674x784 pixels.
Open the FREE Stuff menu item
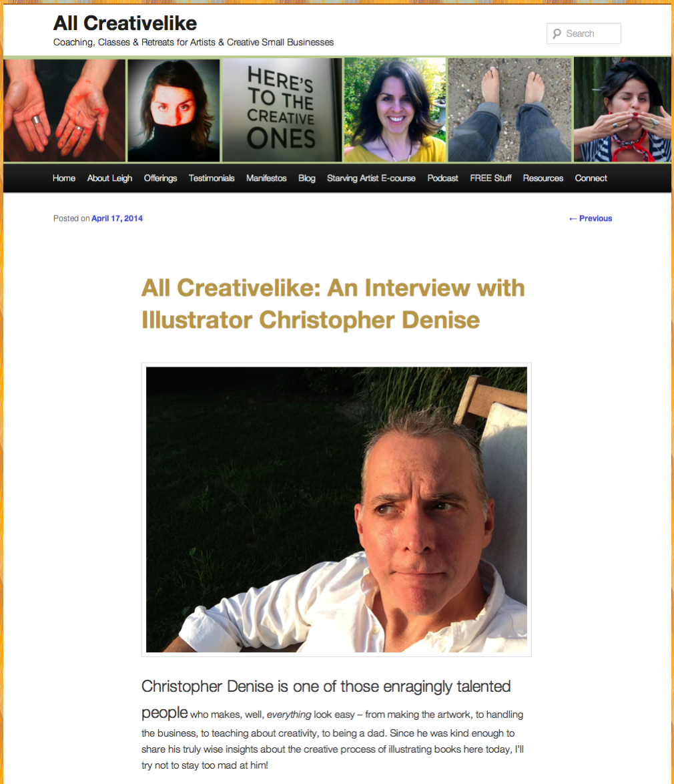click(x=490, y=178)
